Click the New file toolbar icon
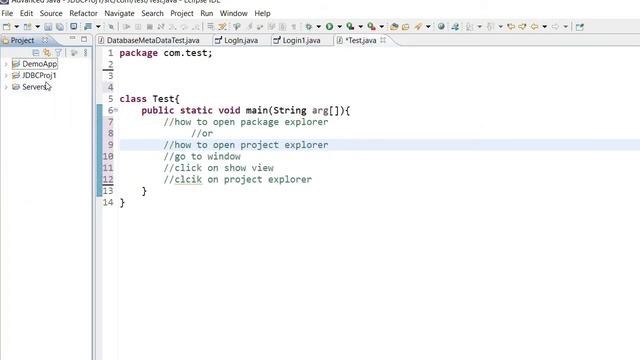 [7, 27]
